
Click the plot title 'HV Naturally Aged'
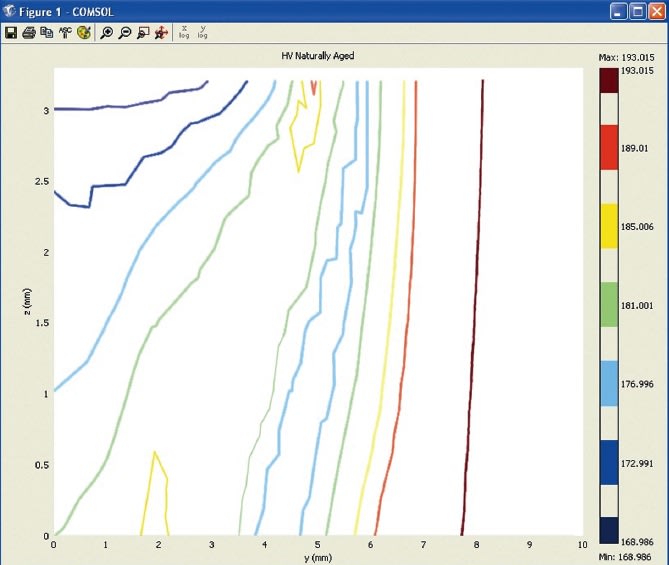(318, 56)
